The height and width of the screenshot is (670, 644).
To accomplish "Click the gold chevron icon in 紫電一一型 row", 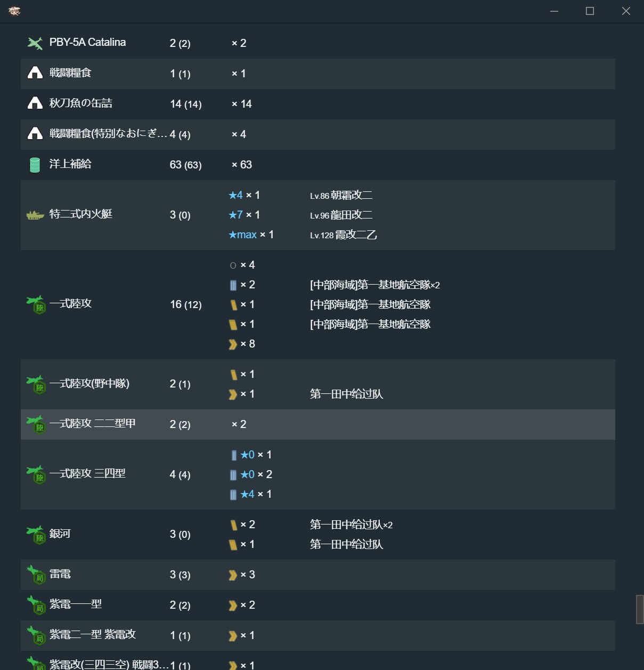I will (x=233, y=606).
